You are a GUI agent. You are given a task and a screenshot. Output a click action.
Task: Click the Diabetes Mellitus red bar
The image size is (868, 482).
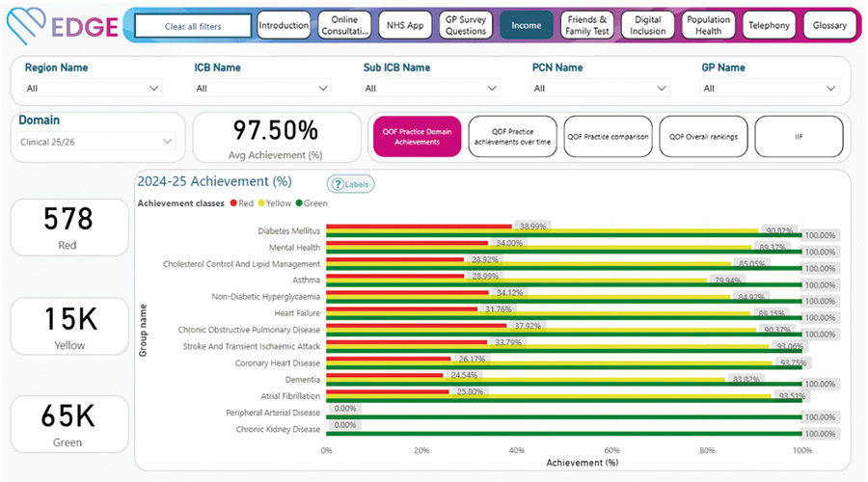(419, 227)
